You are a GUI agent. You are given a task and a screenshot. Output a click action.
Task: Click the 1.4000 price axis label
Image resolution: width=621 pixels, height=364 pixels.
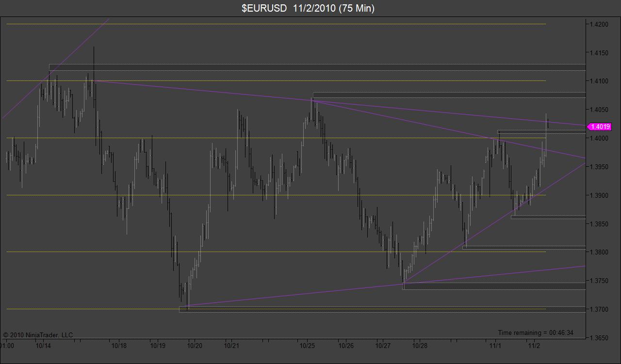coord(598,138)
